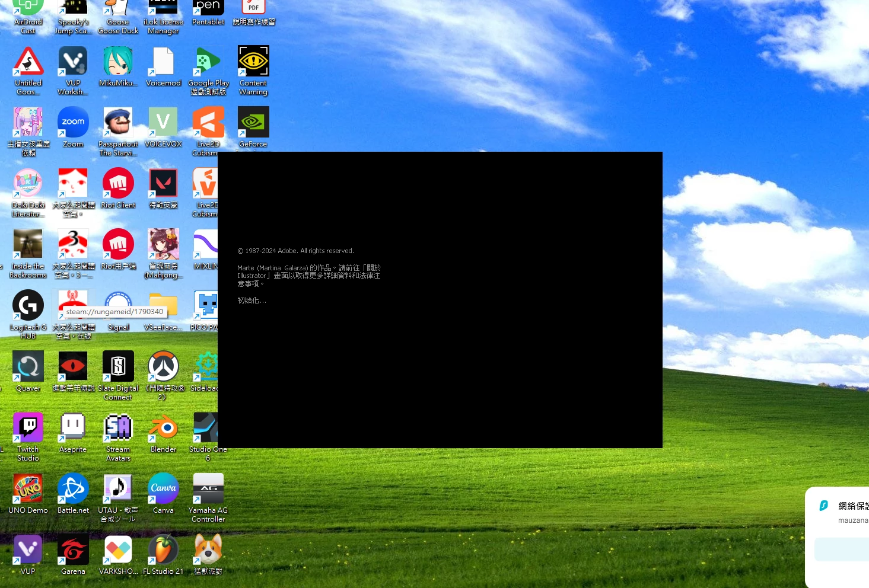Viewport: 869px width, 588px height.
Task: Select the VARKSHOP heart icon
Action: [x=118, y=555]
